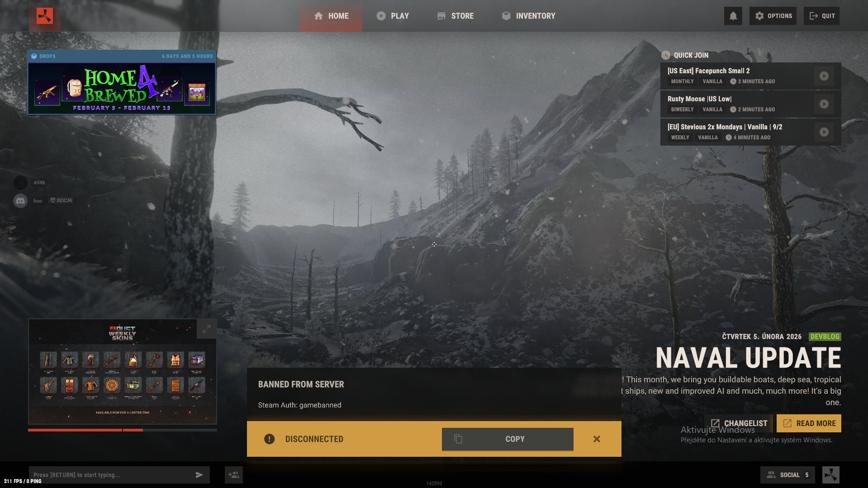Expand the Weekly Skins panel fullscreen

point(207,329)
